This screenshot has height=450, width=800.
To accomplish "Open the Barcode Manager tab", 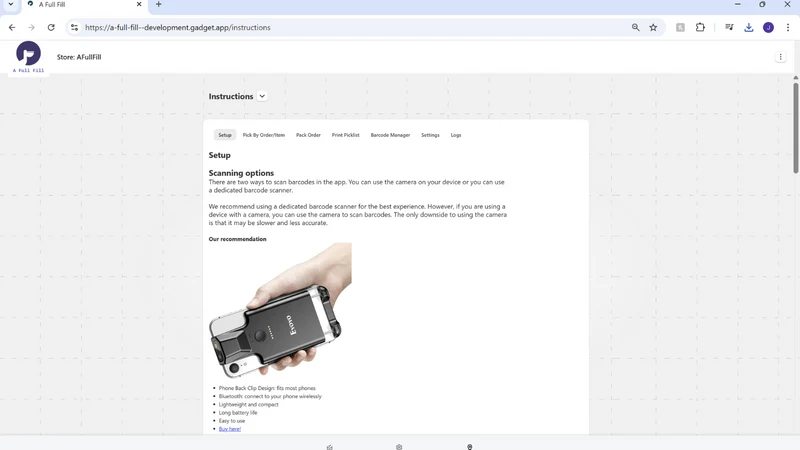I will [390, 135].
